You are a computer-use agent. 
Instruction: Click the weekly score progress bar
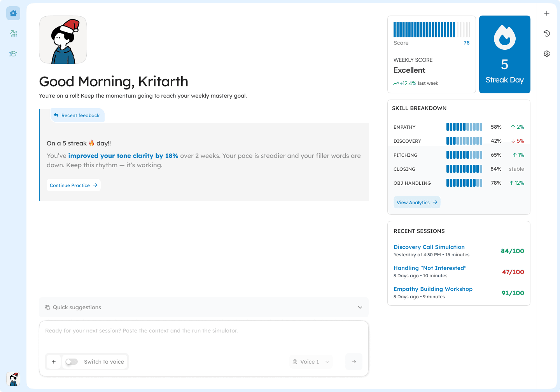point(432,30)
